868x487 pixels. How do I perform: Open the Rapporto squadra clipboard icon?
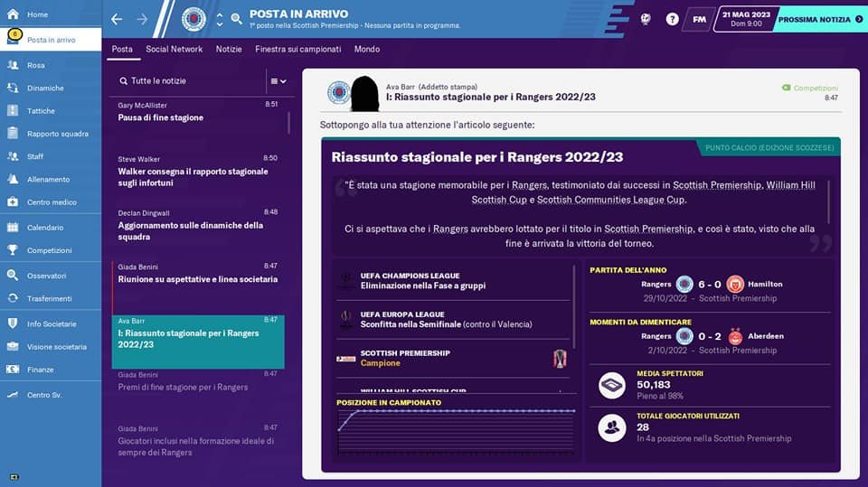[13, 134]
